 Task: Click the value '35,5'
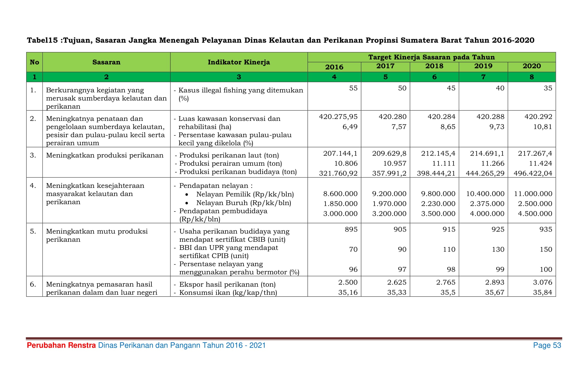(x=448, y=293)
